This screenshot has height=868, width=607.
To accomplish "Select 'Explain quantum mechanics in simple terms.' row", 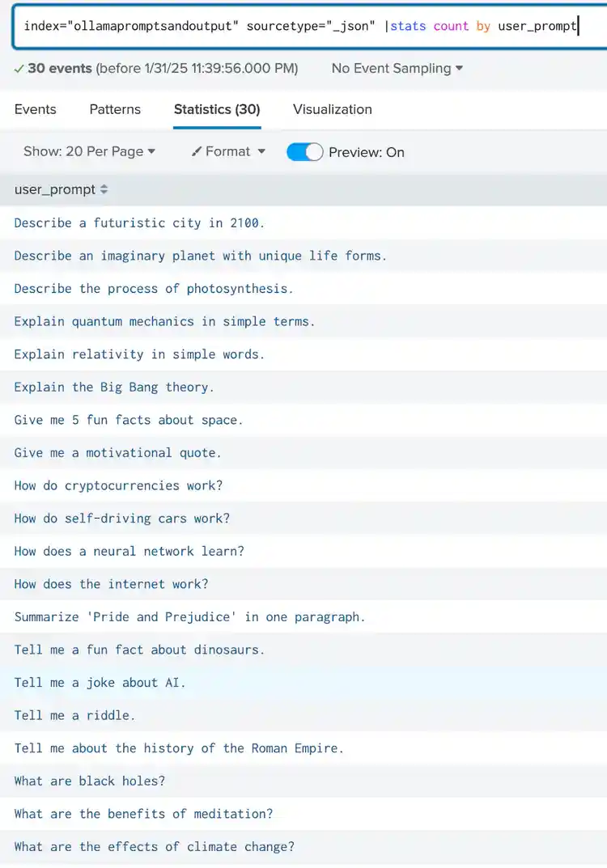I will pos(164,321).
